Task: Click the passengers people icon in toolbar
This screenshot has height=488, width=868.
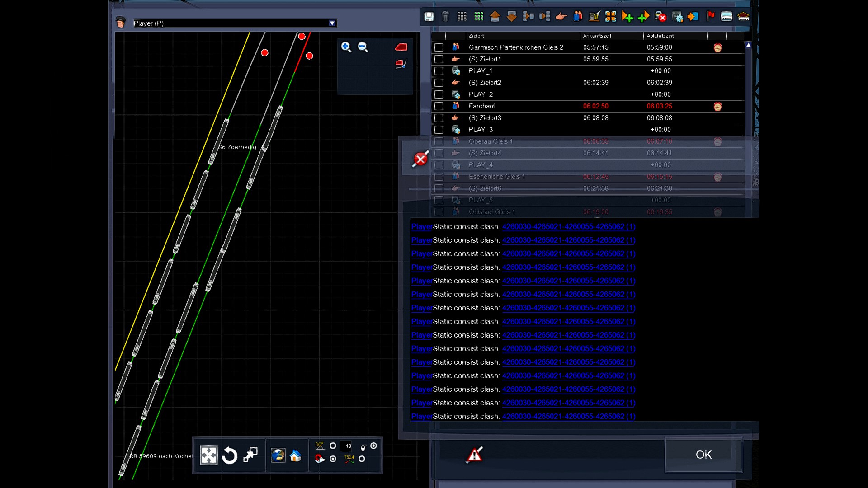Action: [578, 17]
